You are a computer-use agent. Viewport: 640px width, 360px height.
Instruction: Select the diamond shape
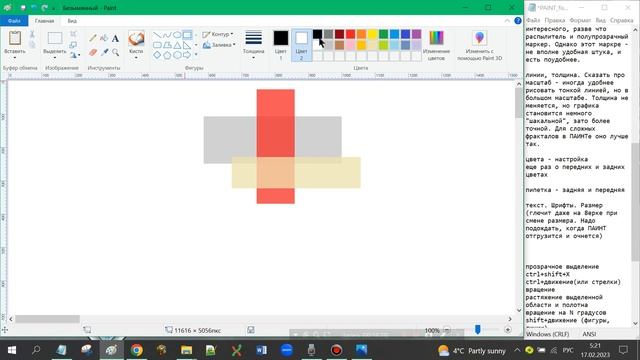pos(157,55)
